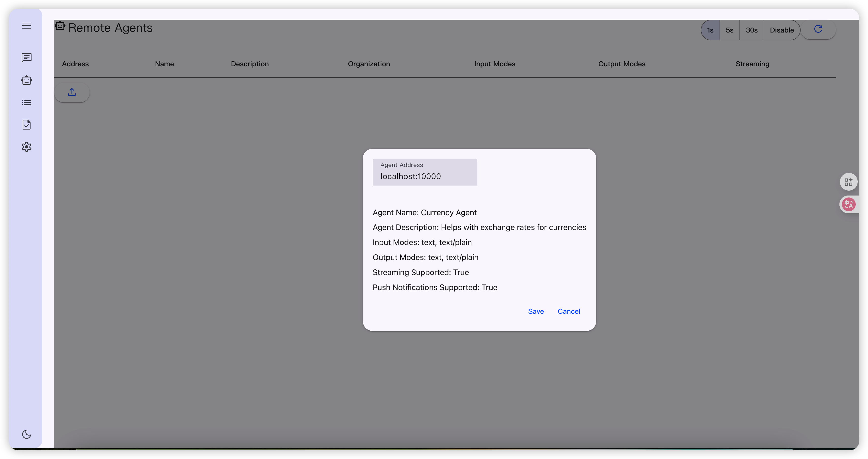Select the 30s refresh interval
The height and width of the screenshot is (459, 868).
tap(751, 30)
